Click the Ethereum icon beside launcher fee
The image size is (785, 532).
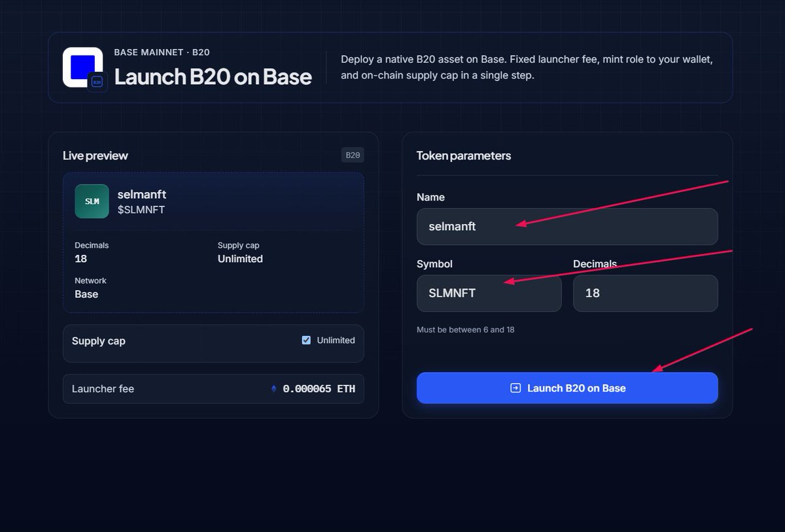pos(274,389)
